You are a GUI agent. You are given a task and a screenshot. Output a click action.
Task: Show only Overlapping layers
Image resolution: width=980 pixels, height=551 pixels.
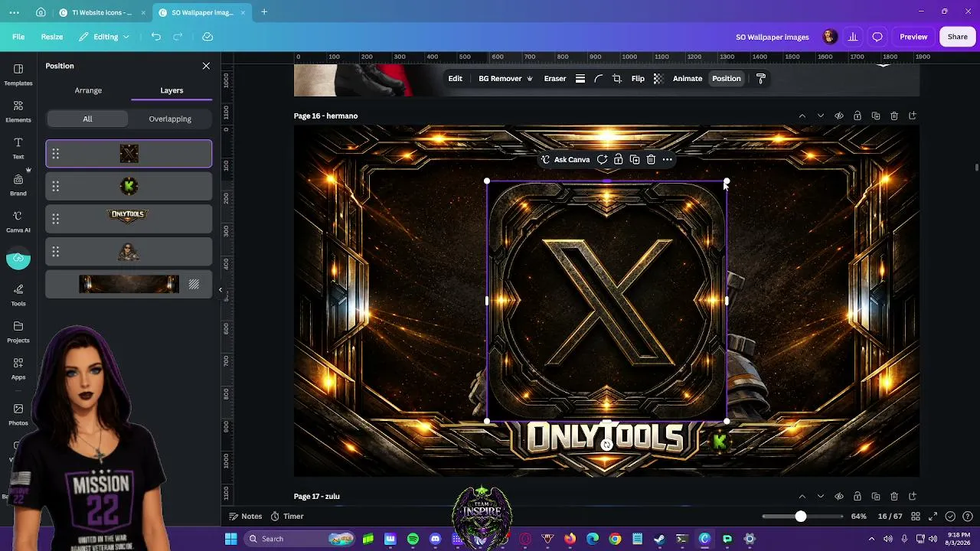(170, 119)
